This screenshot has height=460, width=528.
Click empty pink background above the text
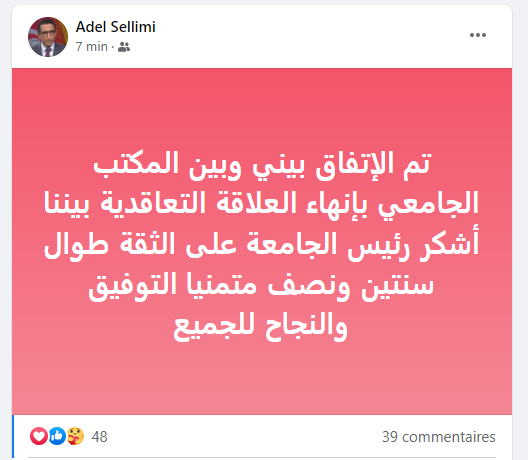pos(262,108)
